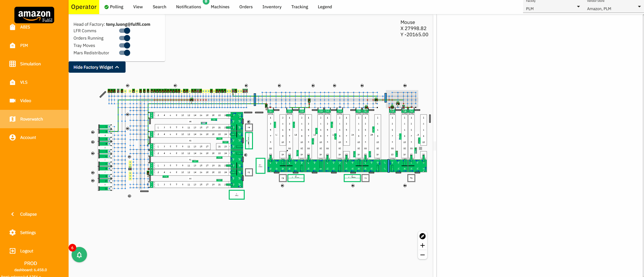Toggle the Mars Redistributor switch
This screenshot has height=277, width=644.
pyautogui.click(x=125, y=53)
